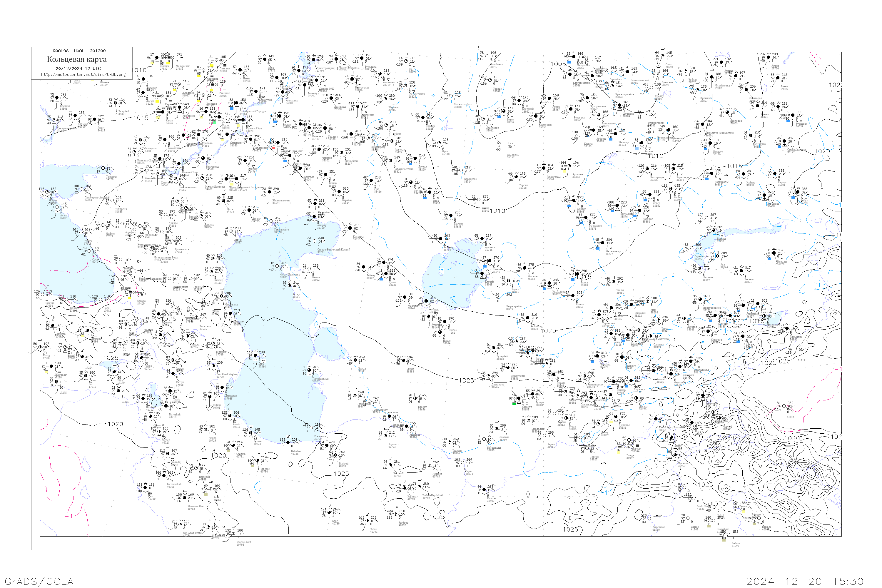Open the meteocenter.net UAOL.png URL
Viewport: 882px width, 588px height.
(x=83, y=75)
